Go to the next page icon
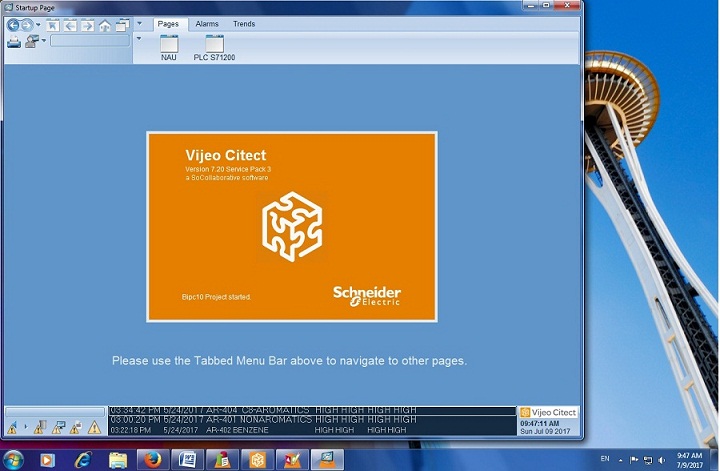The width and height of the screenshot is (720, 471). [x=87, y=25]
